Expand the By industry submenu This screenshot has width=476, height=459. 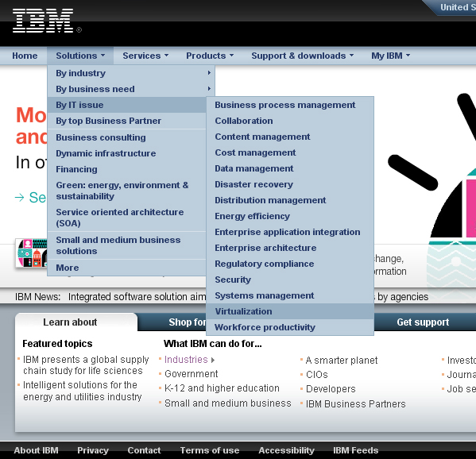(x=131, y=73)
